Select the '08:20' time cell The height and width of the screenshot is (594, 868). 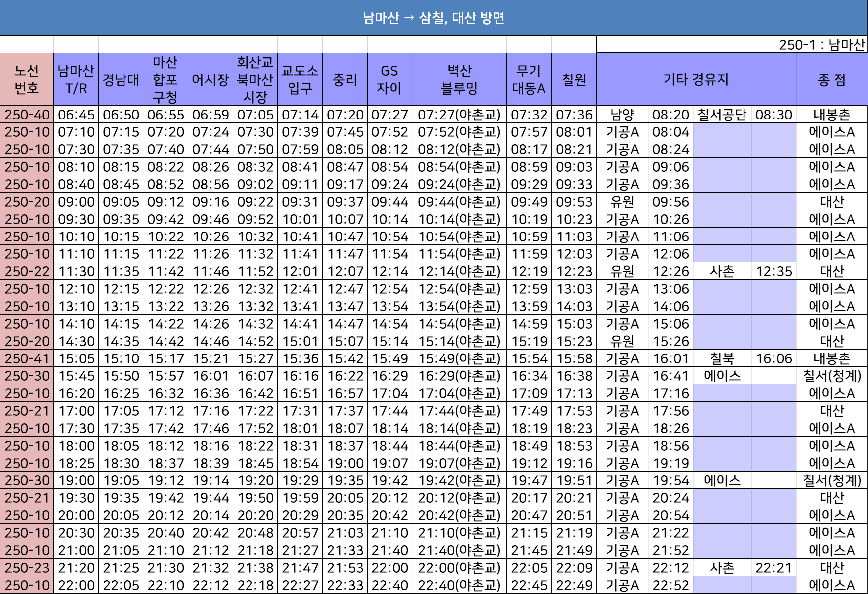coord(671,115)
